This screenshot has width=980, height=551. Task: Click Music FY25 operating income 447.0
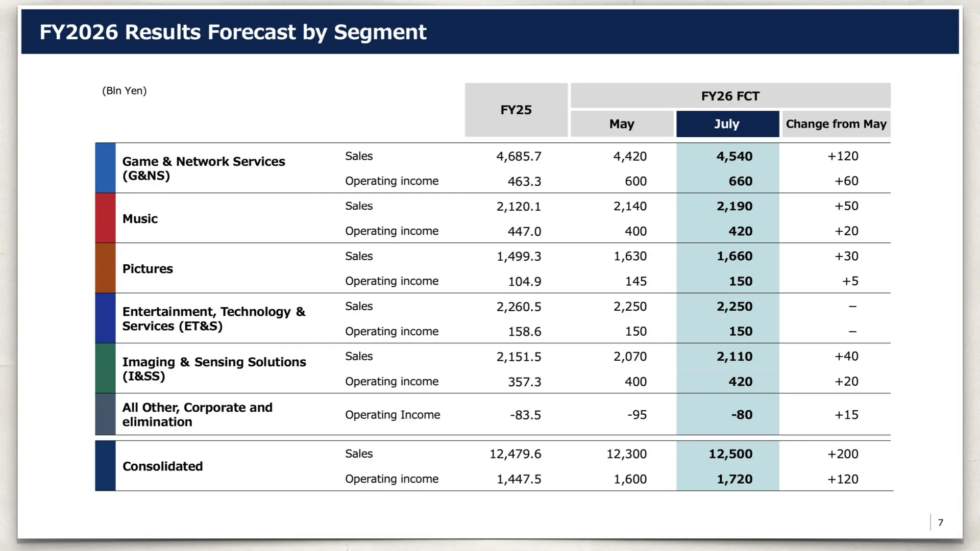pos(524,231)
